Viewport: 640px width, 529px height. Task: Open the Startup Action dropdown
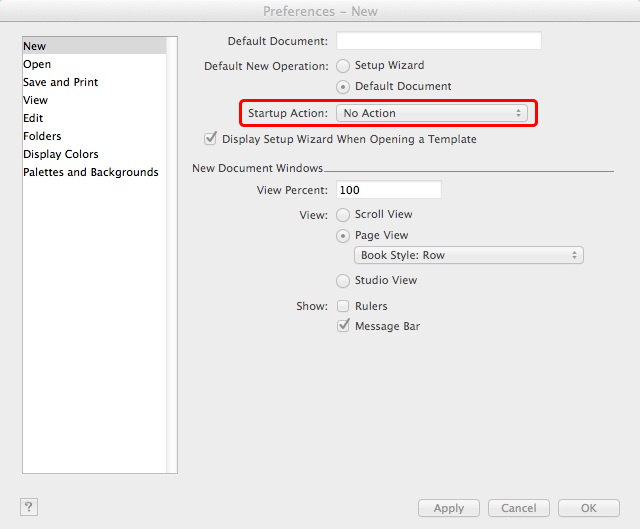[x=432, y=114]
